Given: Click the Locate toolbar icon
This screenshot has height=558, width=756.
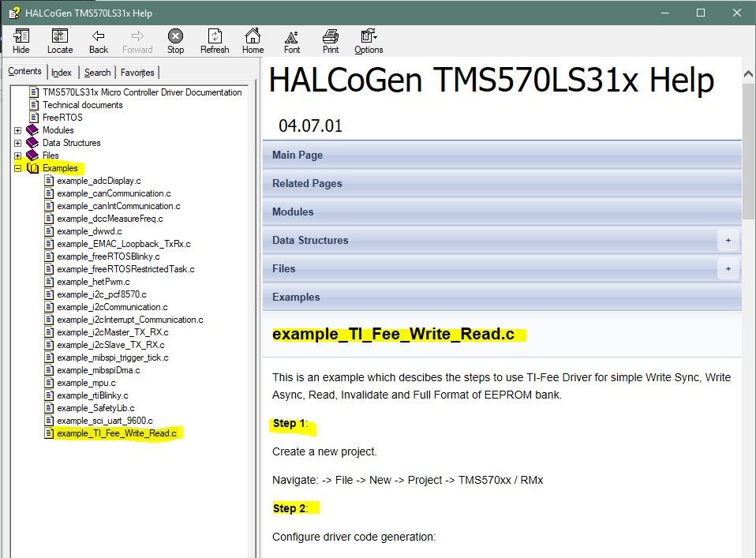Looking at the screenshot, I should click(60, 36).
